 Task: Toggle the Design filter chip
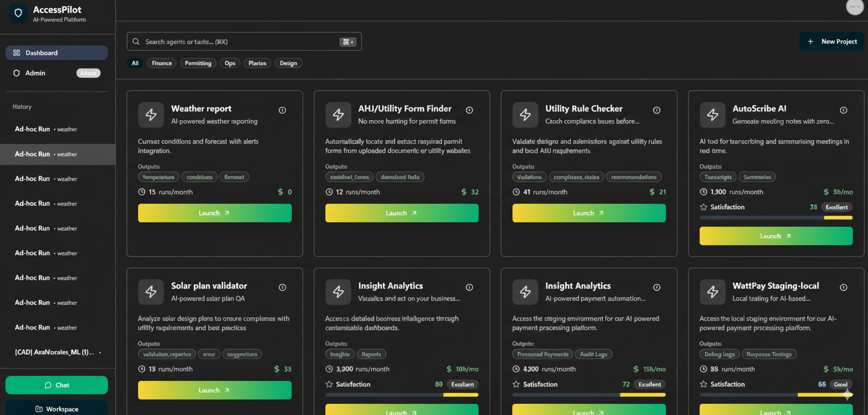tap(288, 62)
